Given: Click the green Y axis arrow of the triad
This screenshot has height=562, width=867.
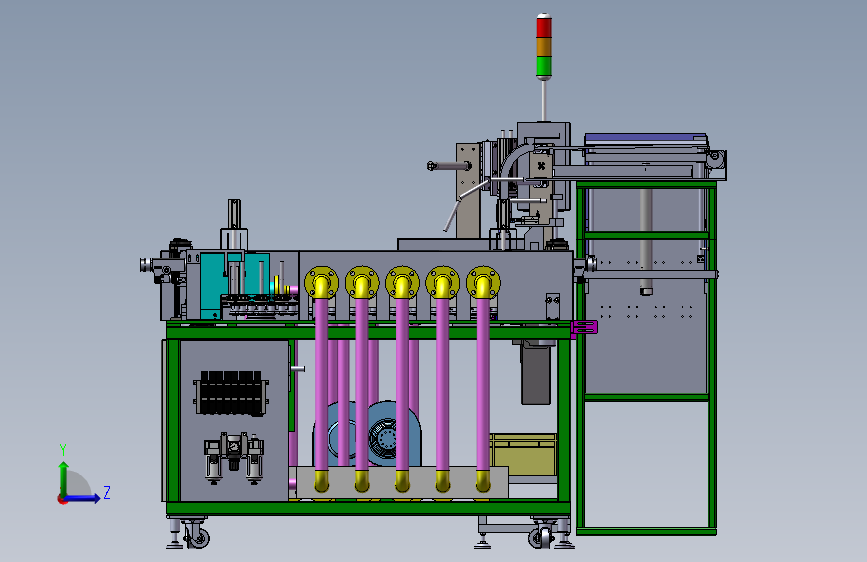Looking at the screenshot, I should point(64,478).
